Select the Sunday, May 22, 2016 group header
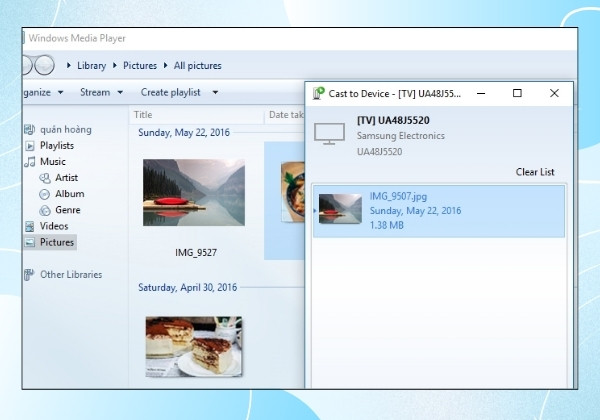The width and height of the screenshot is (600, 420). (x=184, y=133)
